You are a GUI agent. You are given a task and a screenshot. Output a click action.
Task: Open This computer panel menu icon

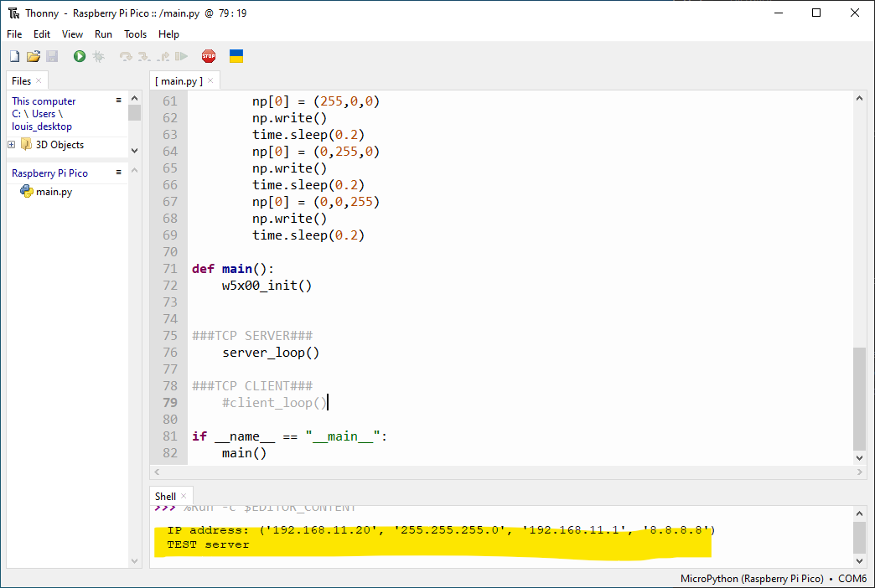[x=118, y=101]
